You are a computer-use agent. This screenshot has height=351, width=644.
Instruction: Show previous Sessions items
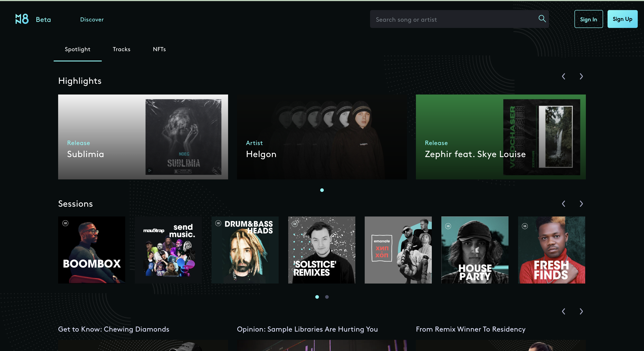(x=563, y=204)
